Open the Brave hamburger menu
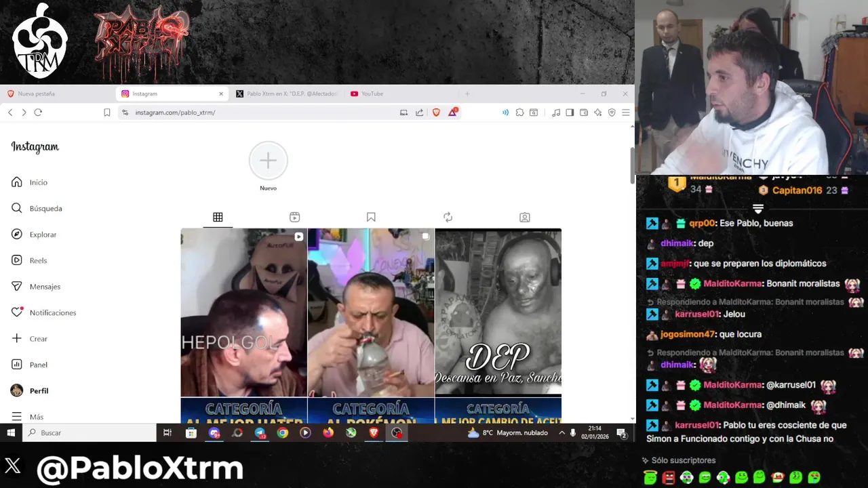 click(x=626, y=113)
